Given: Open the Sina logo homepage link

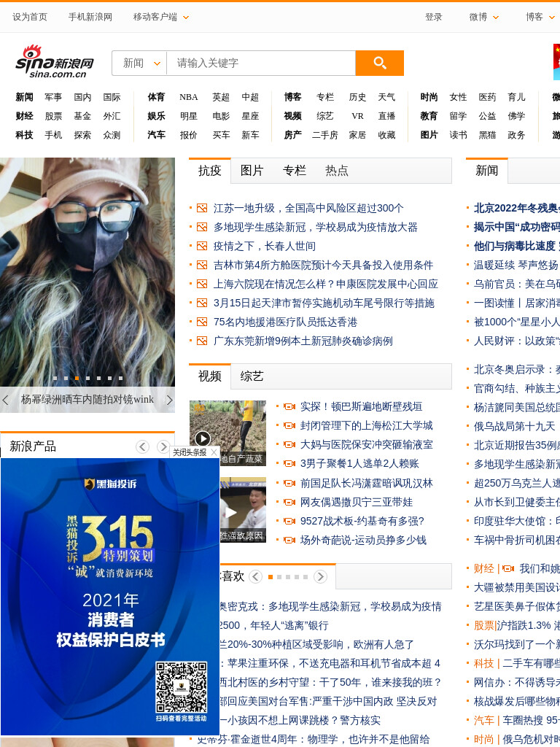Looking at the screenshot, I should [55, 62].
